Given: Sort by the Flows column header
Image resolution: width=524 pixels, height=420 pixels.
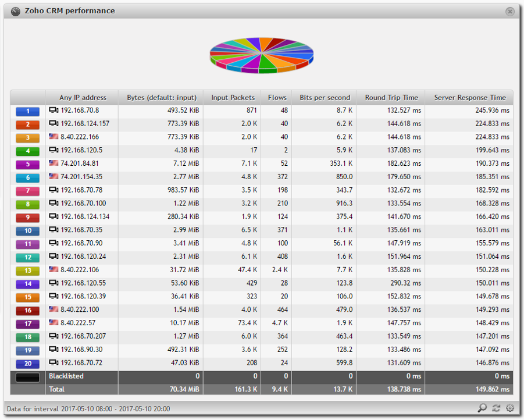Looking at the screenshot, I should pyautogui.click(x=277, y=98).
